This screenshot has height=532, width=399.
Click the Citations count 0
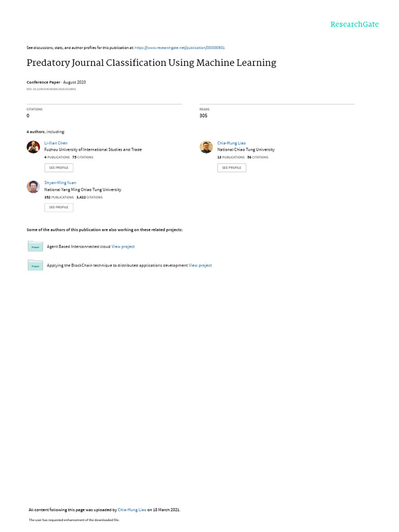click(28, 116)
